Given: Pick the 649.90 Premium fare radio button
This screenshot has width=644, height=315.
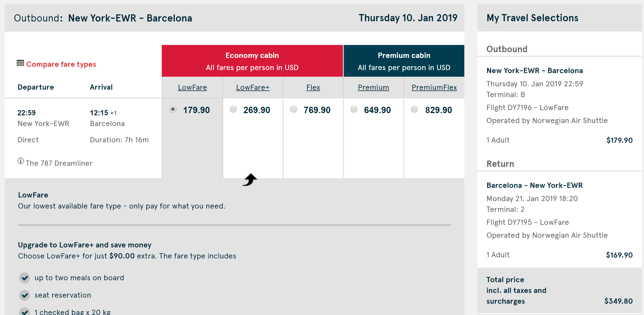Looking at the screenshot, I should 354,109.
